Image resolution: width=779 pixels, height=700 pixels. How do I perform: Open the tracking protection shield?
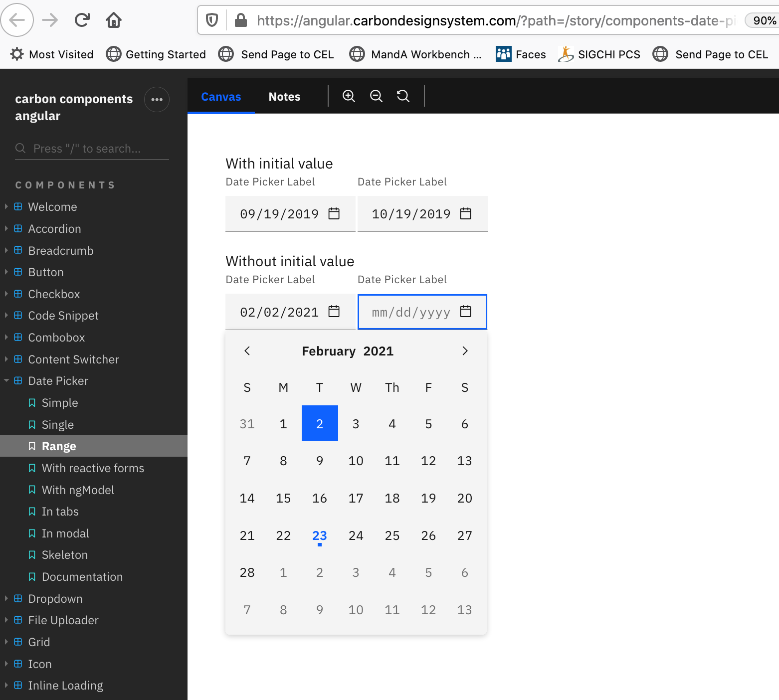(x=211, y=20)
